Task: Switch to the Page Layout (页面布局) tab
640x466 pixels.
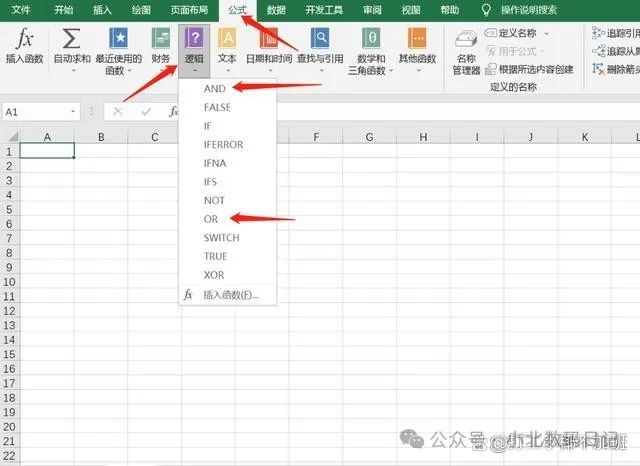Action: point(189,10)
